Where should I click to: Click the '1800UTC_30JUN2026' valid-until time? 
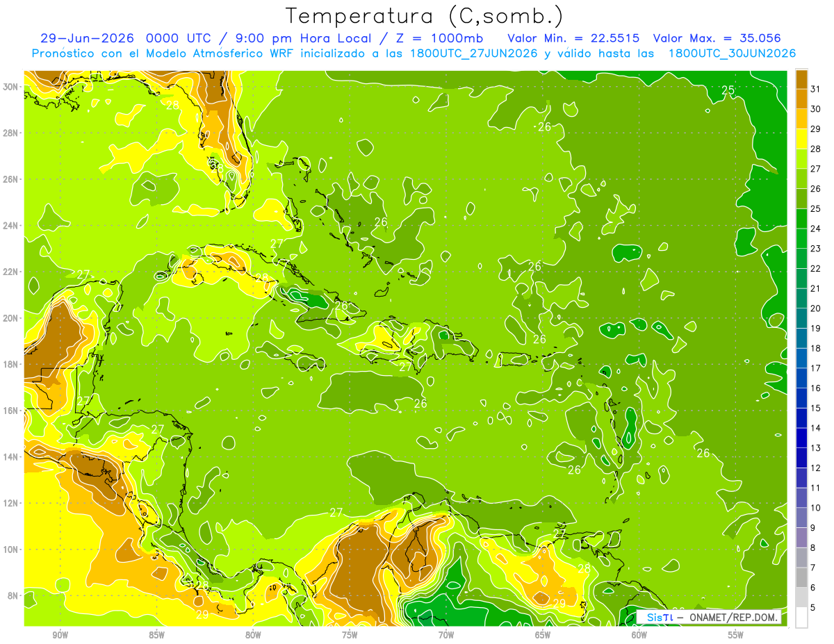731,53
